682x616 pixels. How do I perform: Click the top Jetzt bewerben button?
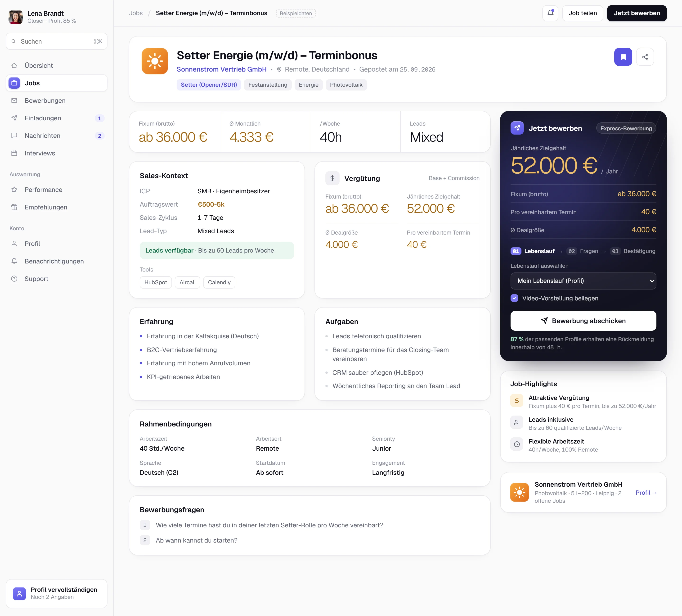tap(637, 13)
